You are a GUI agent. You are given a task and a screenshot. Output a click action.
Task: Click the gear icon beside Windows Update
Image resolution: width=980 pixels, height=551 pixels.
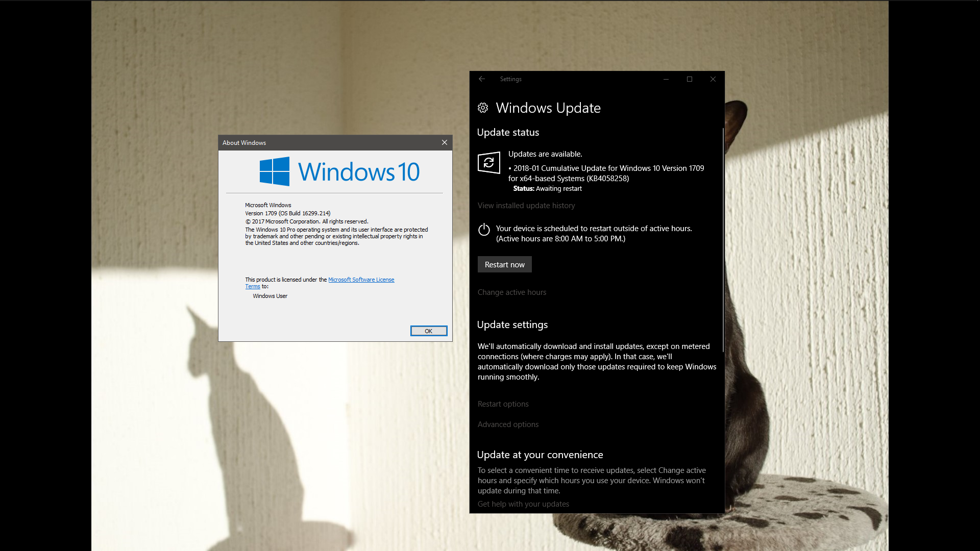(x=483, y=108)
